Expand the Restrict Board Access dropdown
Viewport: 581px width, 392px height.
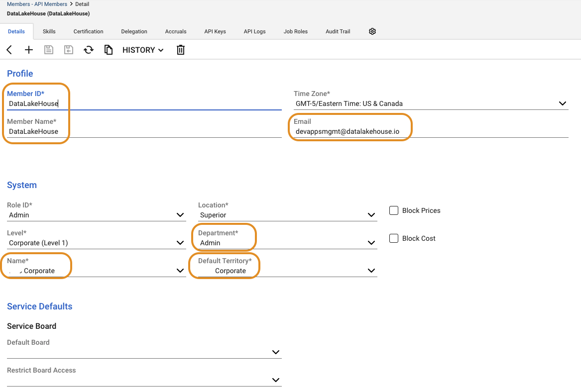point(276,380)
